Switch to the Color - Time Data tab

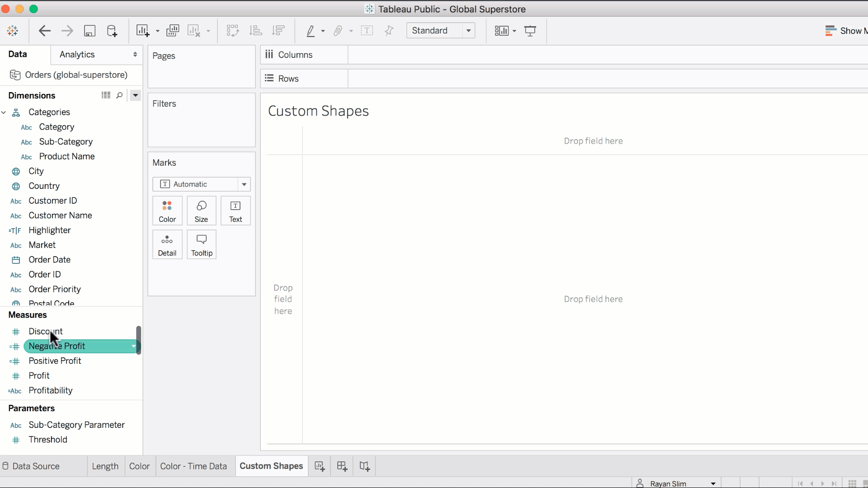pyautogui.click(x=193, y=466)
